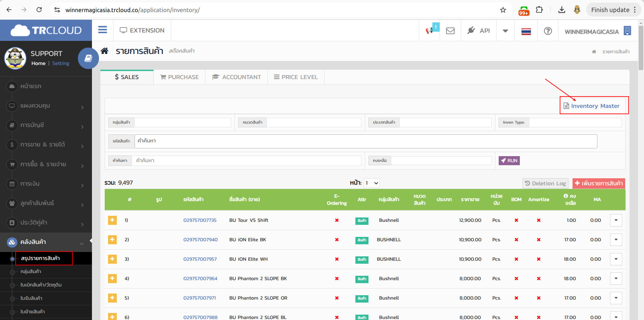
Task: Switch language via Thai flag icon
Action: (526, 31)
